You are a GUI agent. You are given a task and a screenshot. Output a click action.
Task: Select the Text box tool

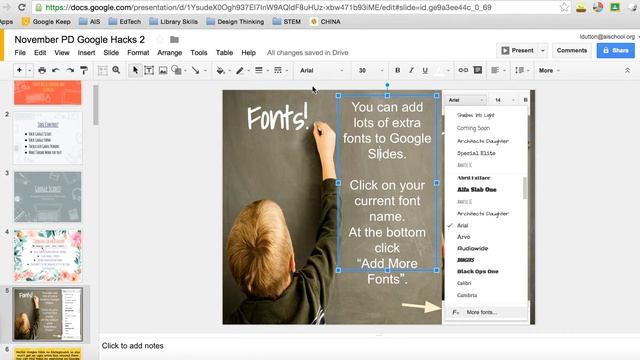click(149, 70)
